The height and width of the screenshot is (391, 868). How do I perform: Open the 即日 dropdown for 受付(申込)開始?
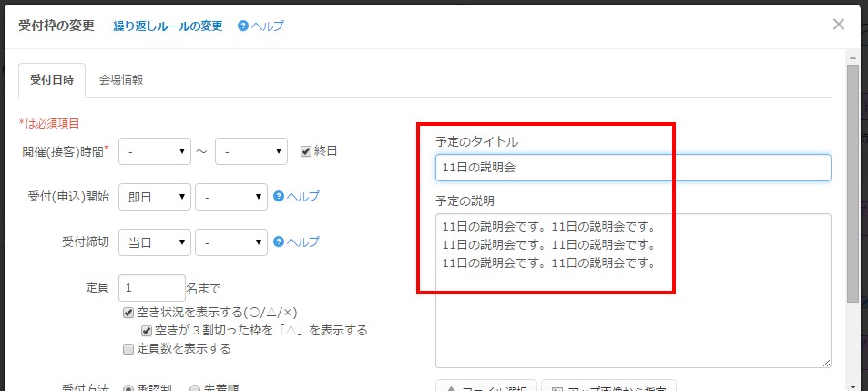coord(155,197)
